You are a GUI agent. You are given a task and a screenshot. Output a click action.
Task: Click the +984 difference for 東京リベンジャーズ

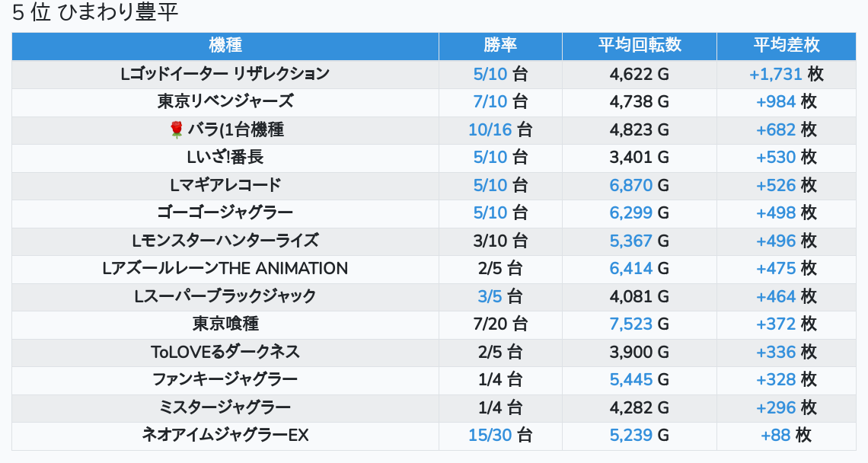(775, 102)
